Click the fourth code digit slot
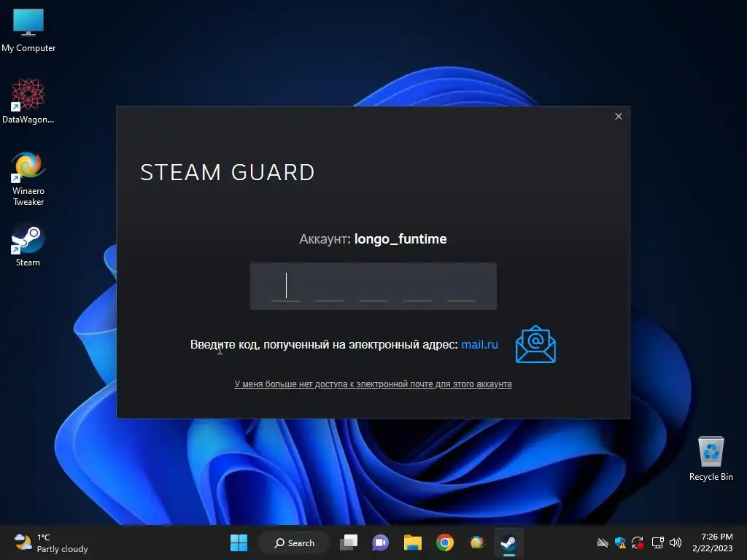Viewport: 747px width, 560px height. pos(417,286)
